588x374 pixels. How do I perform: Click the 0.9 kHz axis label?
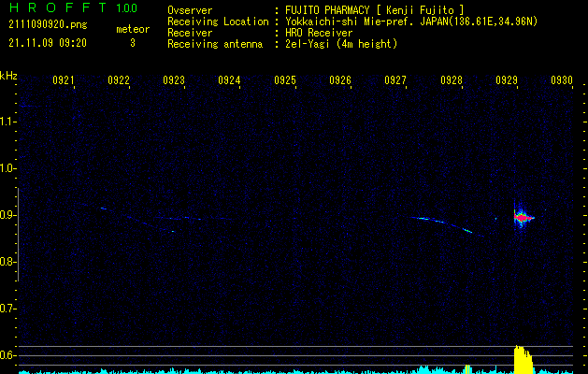click(x=7, y=215)
